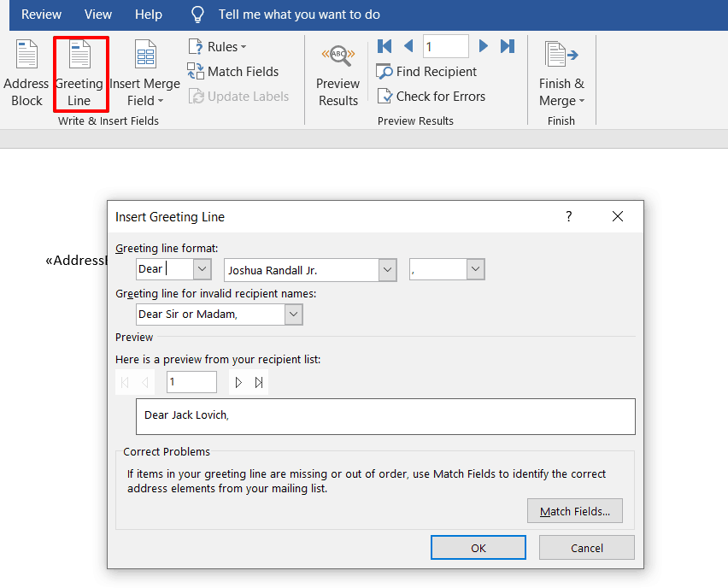Click the Update Labels icon
This screenshot has width=728, height=588.
(x=241, y=96)
